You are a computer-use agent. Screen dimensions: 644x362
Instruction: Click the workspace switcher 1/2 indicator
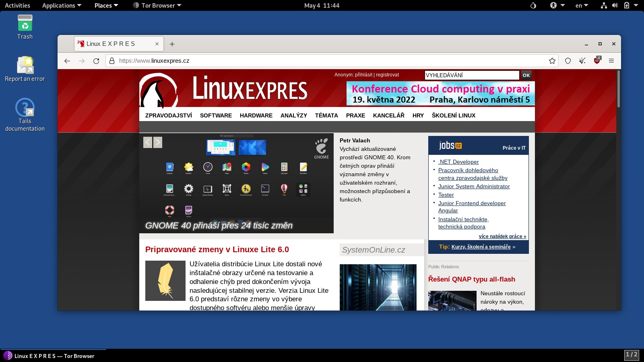[632, 355]
